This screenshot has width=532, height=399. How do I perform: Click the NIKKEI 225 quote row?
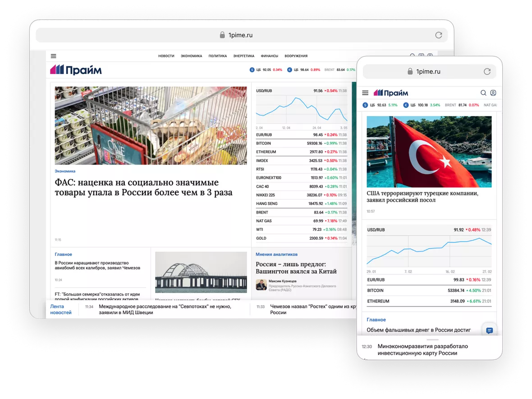coord(302,195)
